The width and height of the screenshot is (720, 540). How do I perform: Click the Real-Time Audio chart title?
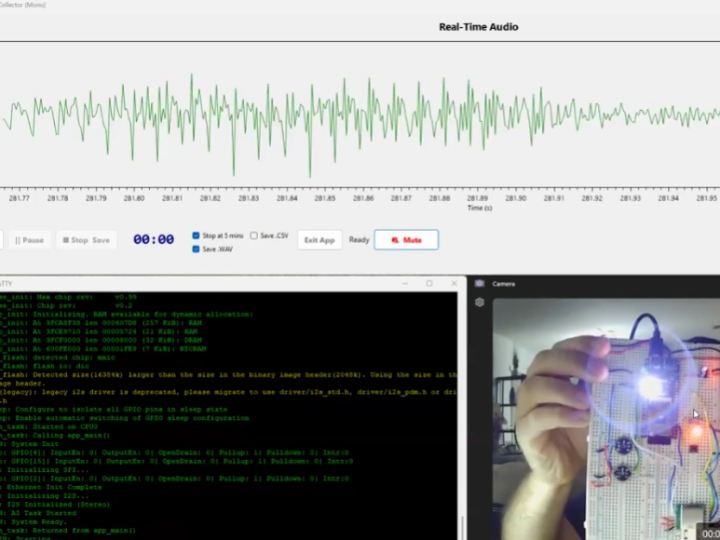pos(479,27)
